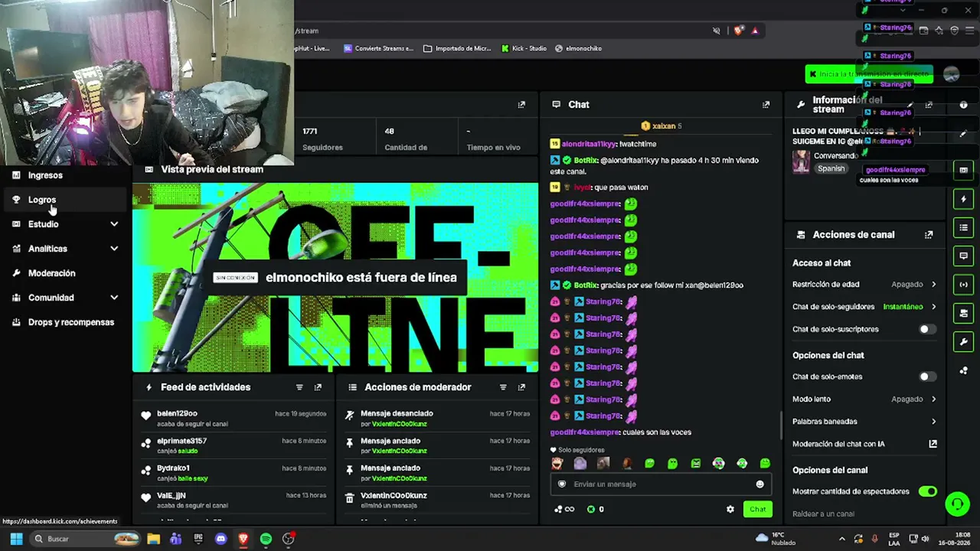The width and height of the screenshot is (980, 551).
Task: Pop out Acciones de canal panel
Action: point(929,235)
